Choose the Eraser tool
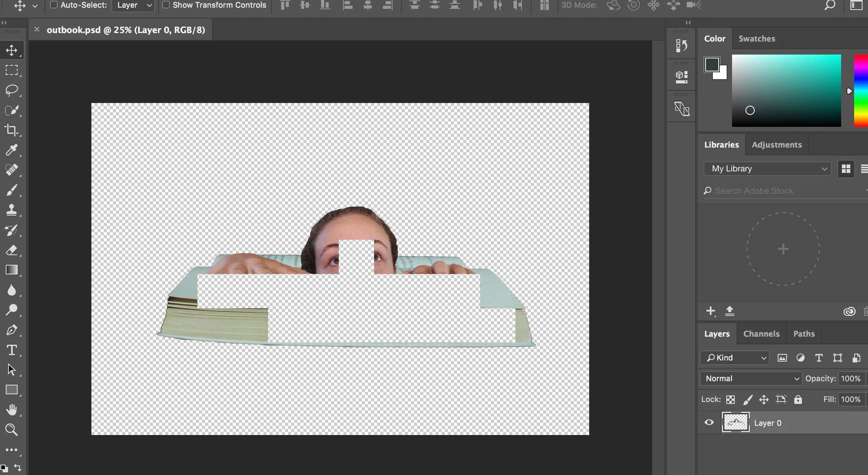Image resolution: width=868 pixels, height=475 pixels. point(12,250)
